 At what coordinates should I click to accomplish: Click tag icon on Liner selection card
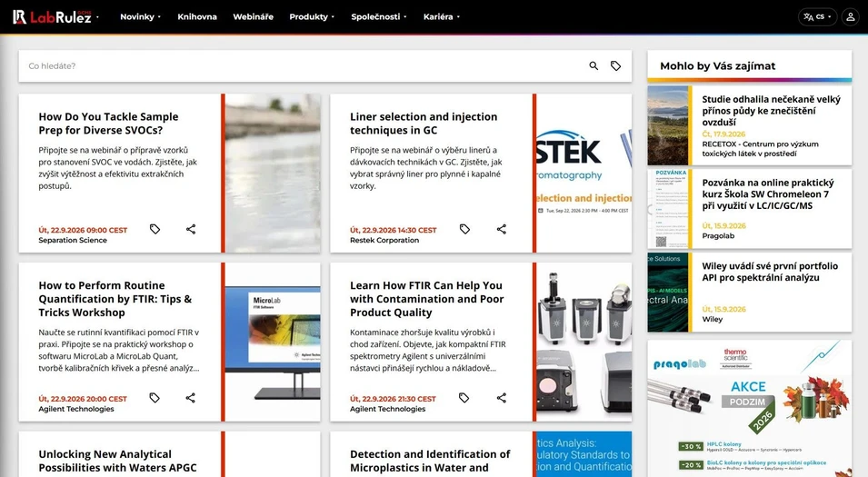coord(464,229)
